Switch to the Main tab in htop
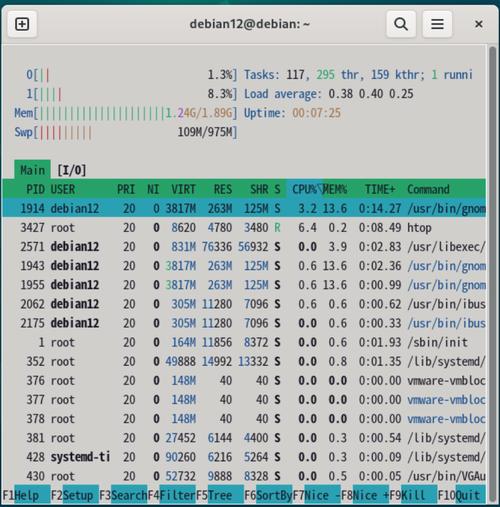 (32, 170)
